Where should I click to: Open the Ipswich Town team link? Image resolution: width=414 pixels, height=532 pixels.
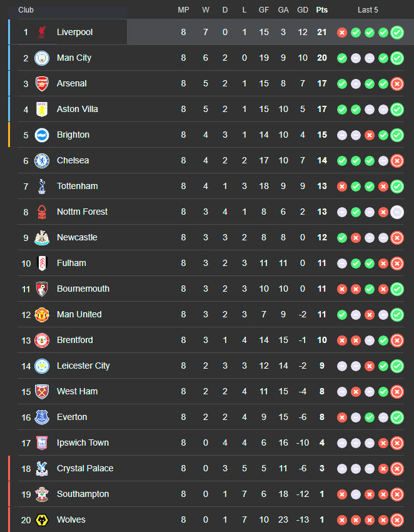(83, 442)
